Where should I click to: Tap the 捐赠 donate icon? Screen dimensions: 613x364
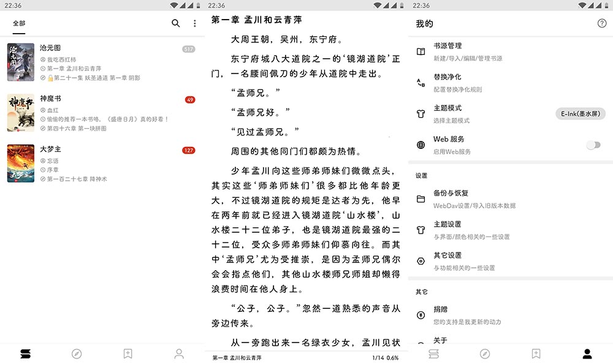click(420, 316)
